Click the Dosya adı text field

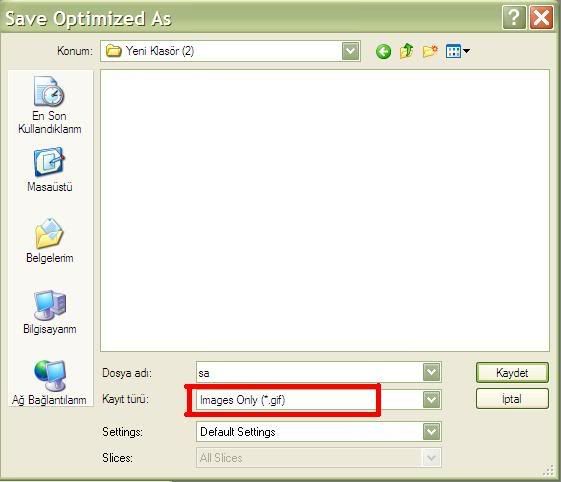point(309,372)
